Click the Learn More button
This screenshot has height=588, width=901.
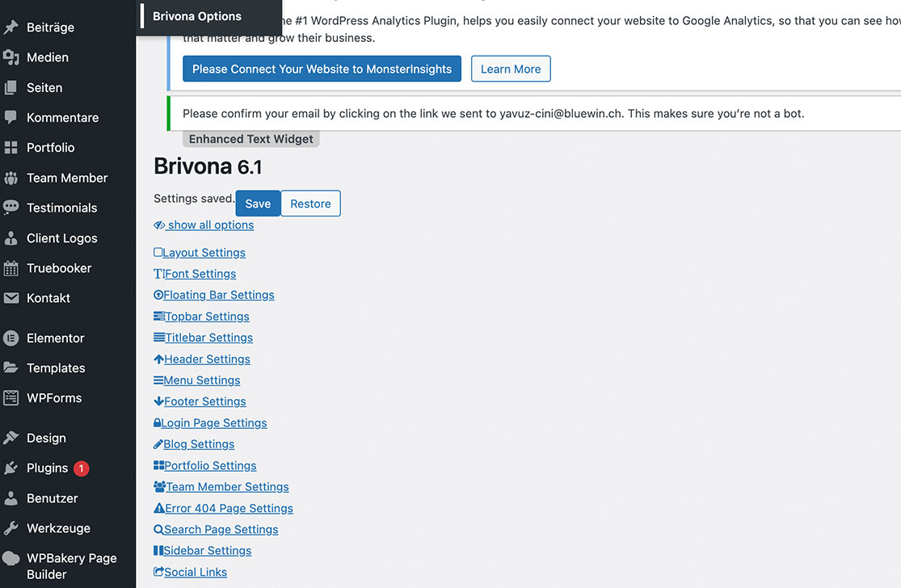[x=511, y=69]
